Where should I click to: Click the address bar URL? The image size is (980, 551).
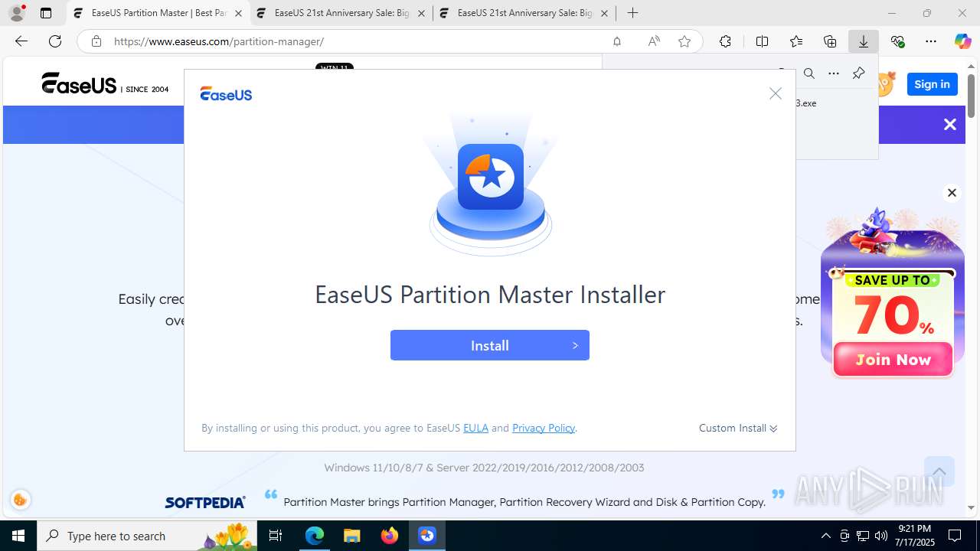(219, 41)
